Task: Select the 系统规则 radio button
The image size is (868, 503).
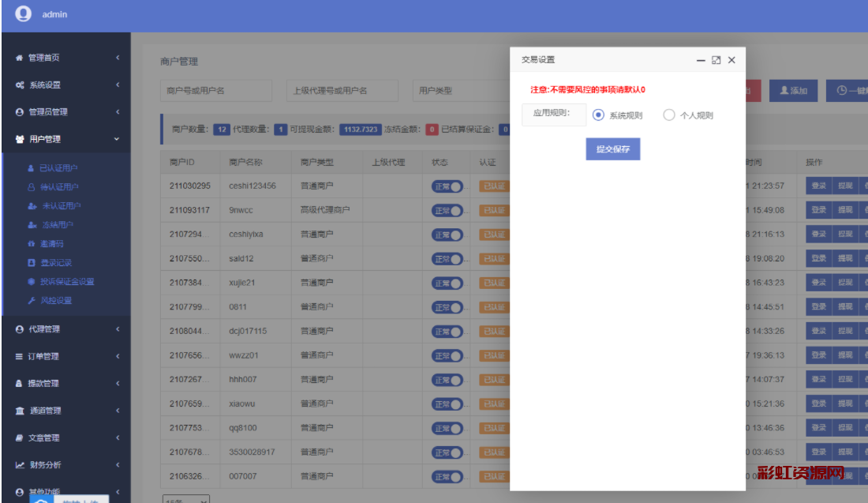Action: coord(598,115)
